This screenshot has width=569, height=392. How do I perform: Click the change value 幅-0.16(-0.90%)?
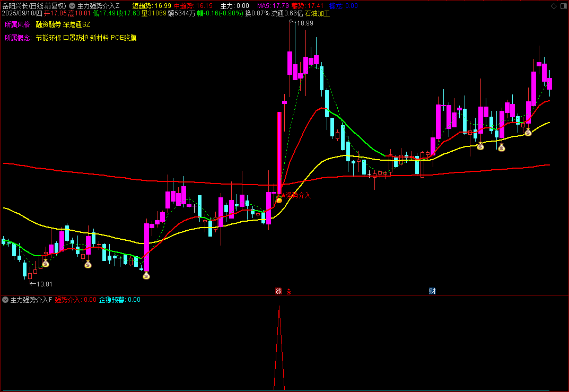(220, 13)
